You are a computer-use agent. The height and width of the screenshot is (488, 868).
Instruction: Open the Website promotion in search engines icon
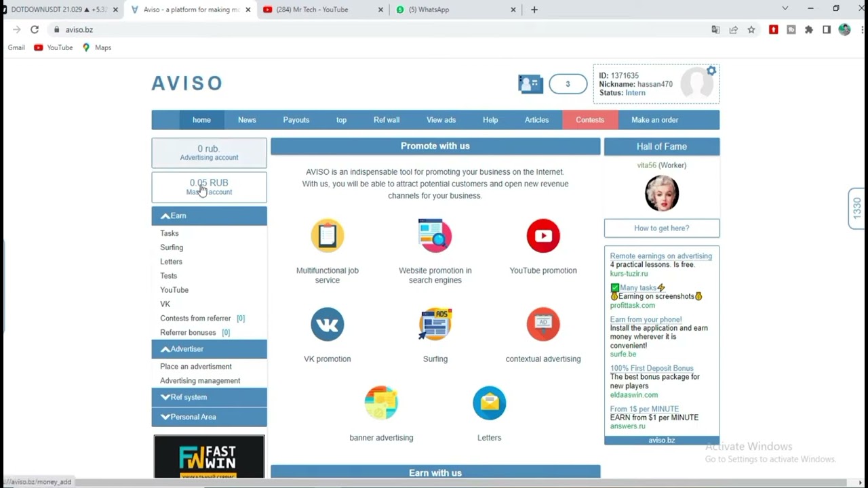pyautogui.click(x=435, y=236)
